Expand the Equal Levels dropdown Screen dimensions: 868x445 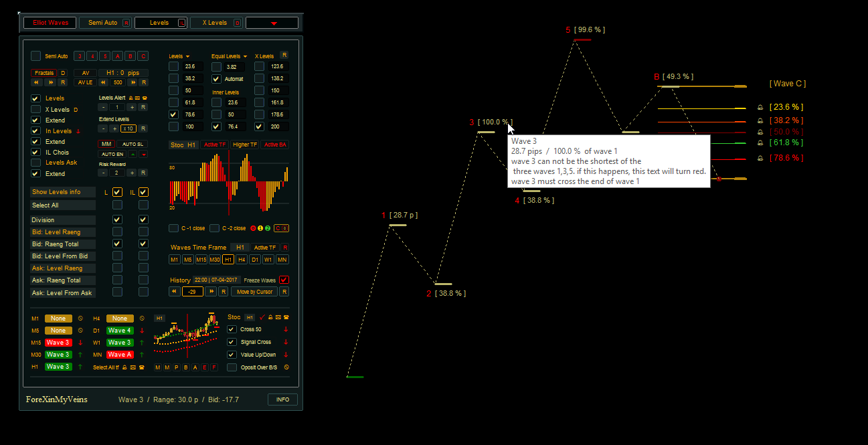(246, 56)
